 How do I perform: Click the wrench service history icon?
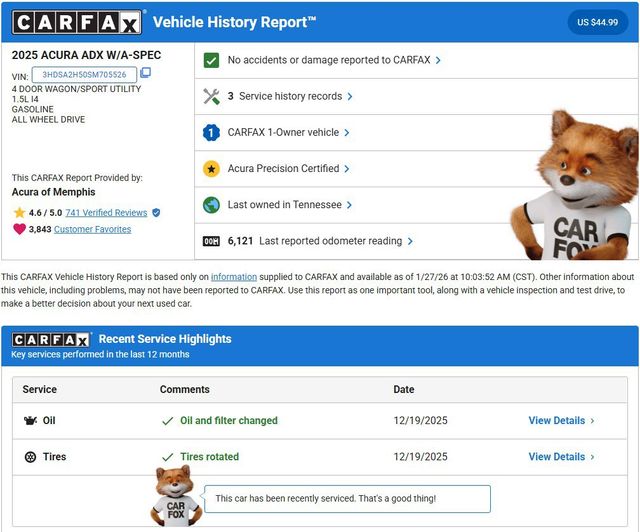211,96
